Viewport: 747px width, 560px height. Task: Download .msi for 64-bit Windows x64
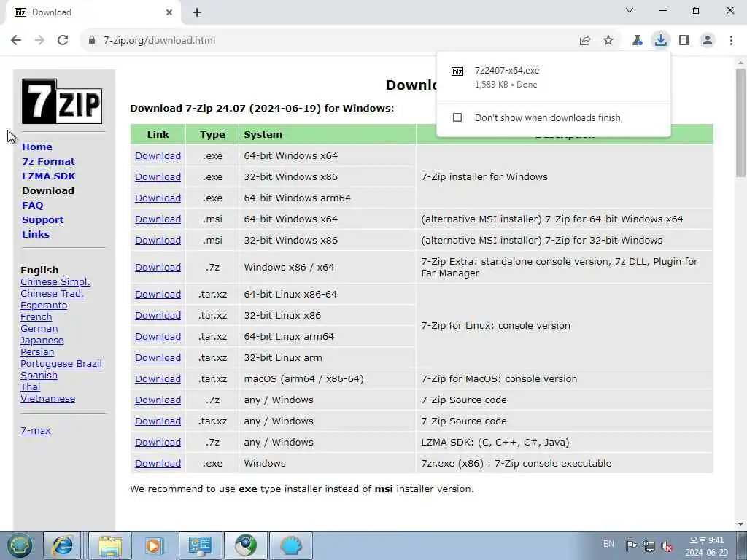pyautogui.click(x=158, y=219)
